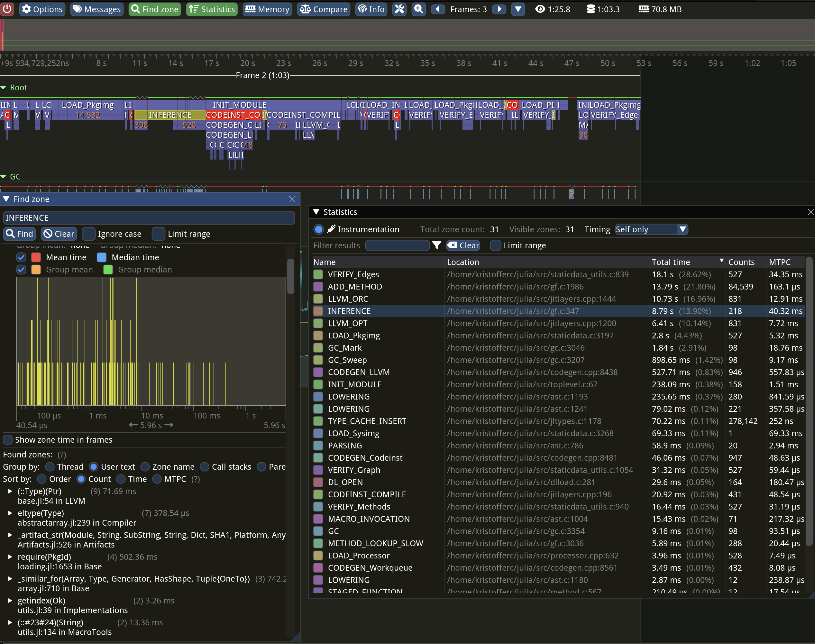
Task: Clear the statistics filter results
Action: (463, 245)
